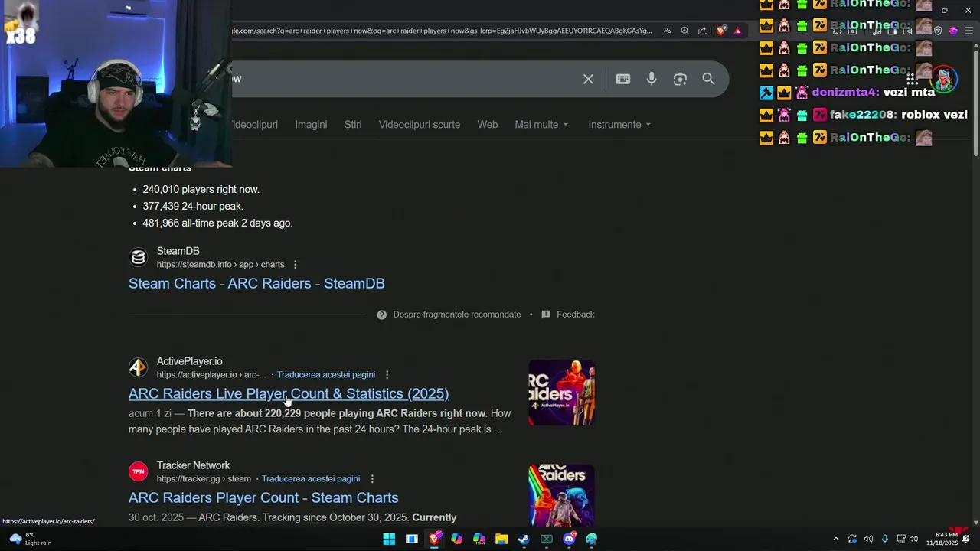Image resolution: width=980 pixels, height=551 pixels.
Task: Focus the browser address bar URL
Action: (x=442, y=31)
